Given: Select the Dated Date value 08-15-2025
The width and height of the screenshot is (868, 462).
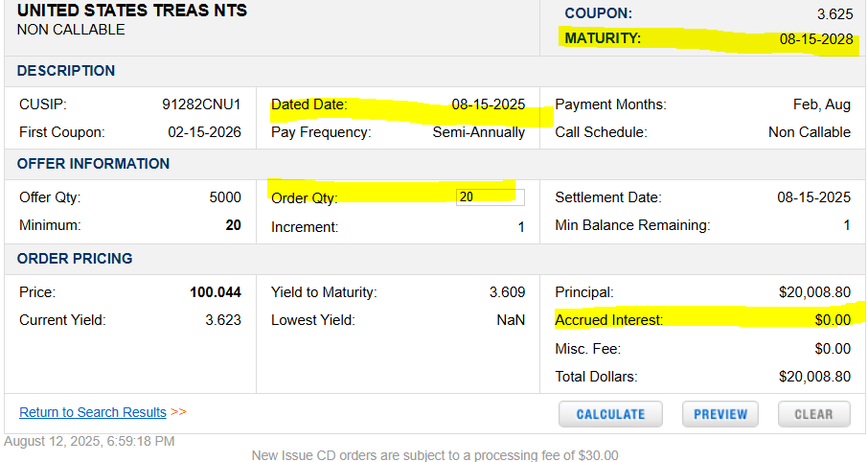Looking at the screenshot, I should (489, 104).
